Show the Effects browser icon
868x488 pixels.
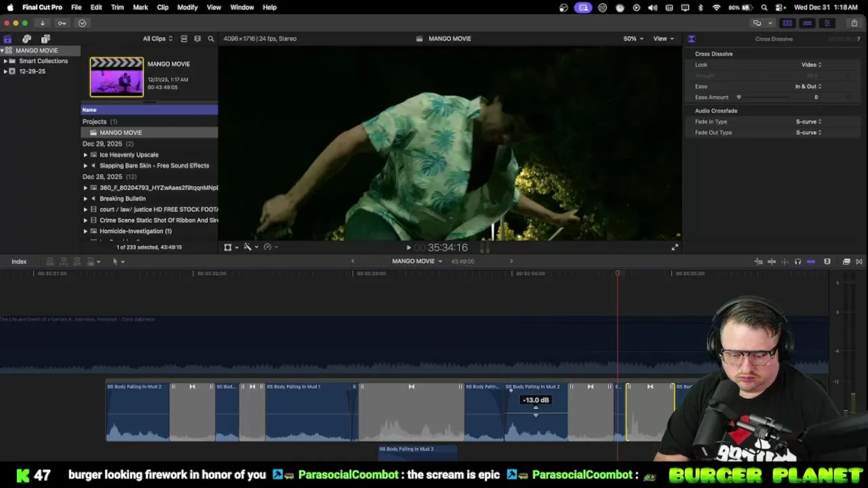point(846,262)
